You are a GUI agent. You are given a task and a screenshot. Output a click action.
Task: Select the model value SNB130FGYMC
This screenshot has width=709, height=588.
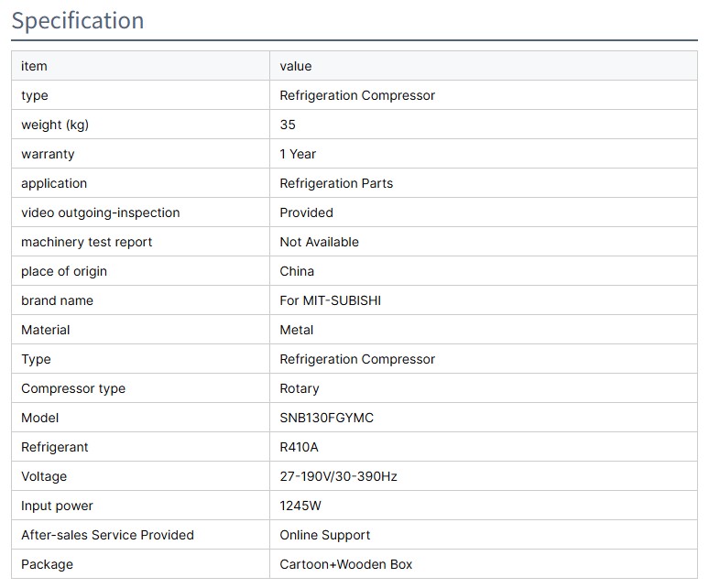coord(326,418)
